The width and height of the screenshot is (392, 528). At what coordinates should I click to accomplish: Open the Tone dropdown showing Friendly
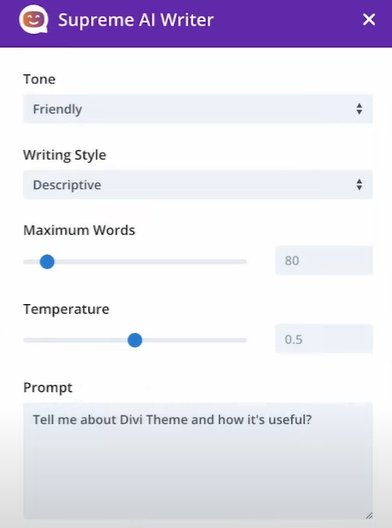[x=198, y=109]
